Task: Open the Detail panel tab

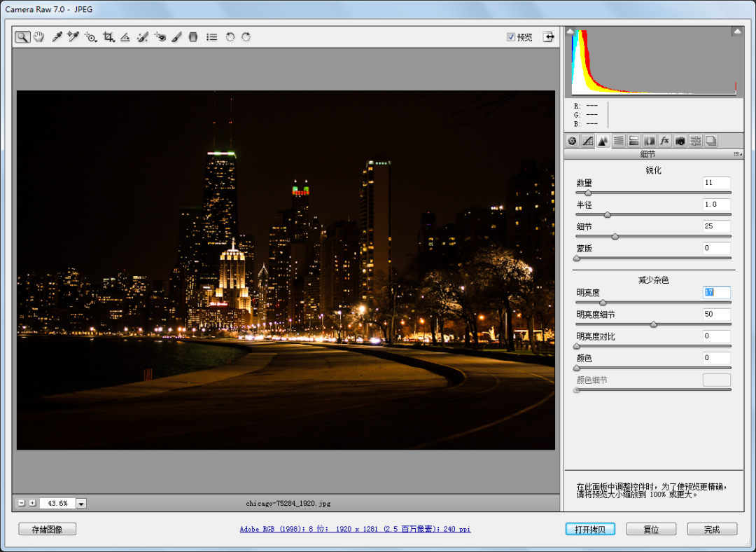Action: coord(603,141)
